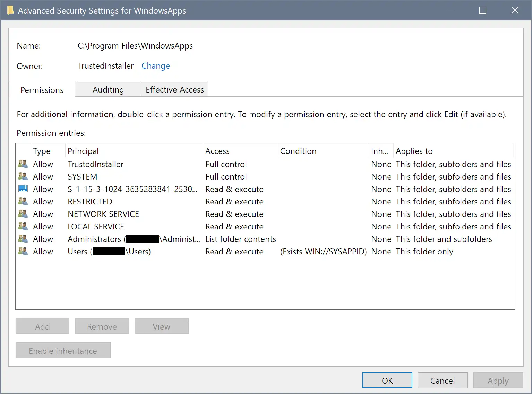Click the folder icon in the title bar
The width and height of the screenshot is (532, 394).
pyautogui.click(x=10, y=10)
